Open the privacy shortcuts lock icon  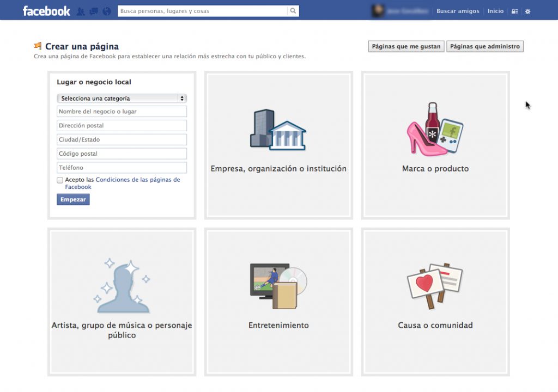514,11
